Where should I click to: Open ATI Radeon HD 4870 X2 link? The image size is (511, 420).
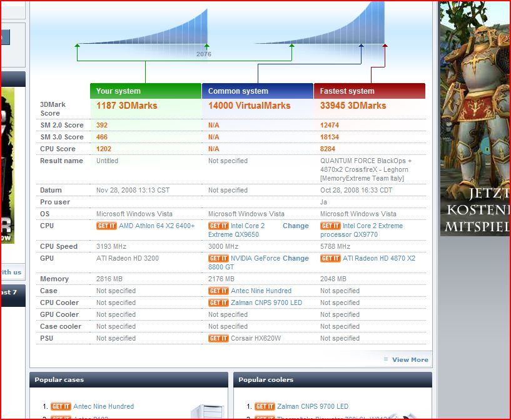[x=379, y=259]
